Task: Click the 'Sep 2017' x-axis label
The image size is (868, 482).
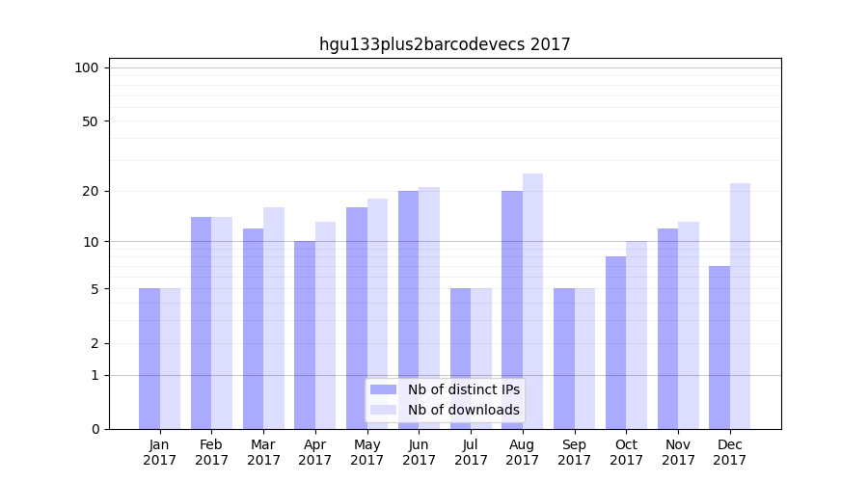Action: click(x=574, y=452)
